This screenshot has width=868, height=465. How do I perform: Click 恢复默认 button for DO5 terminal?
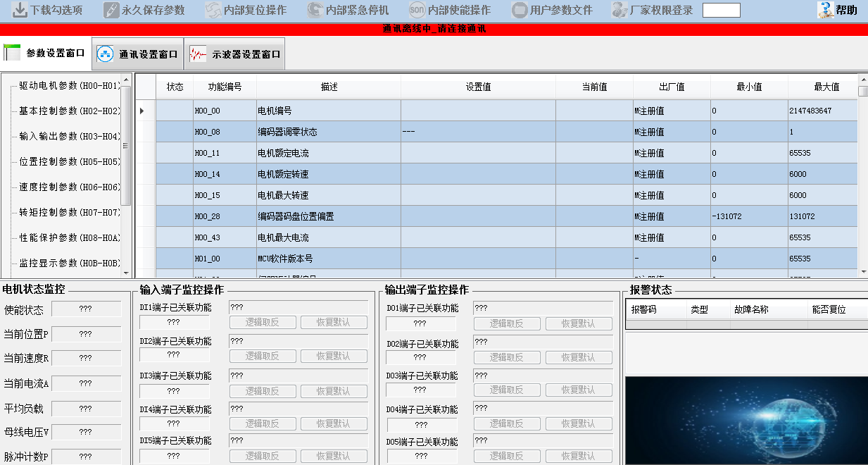(579, 456)
